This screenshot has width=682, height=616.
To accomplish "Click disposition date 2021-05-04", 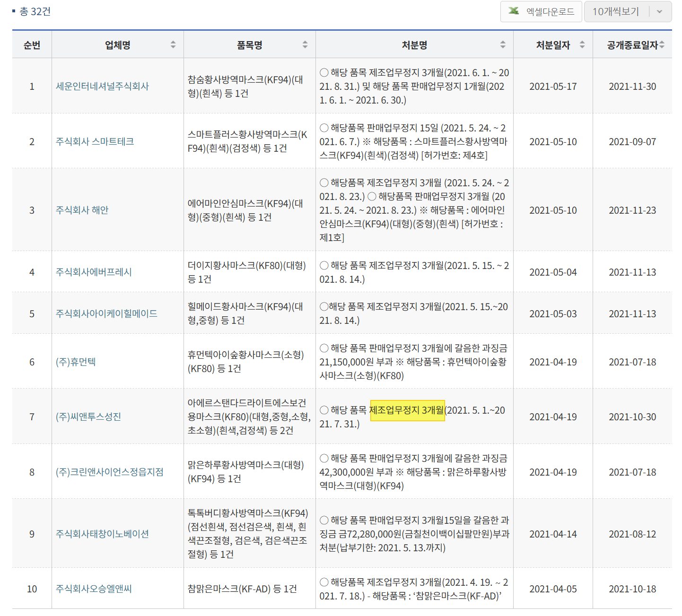I will [553, 272].
